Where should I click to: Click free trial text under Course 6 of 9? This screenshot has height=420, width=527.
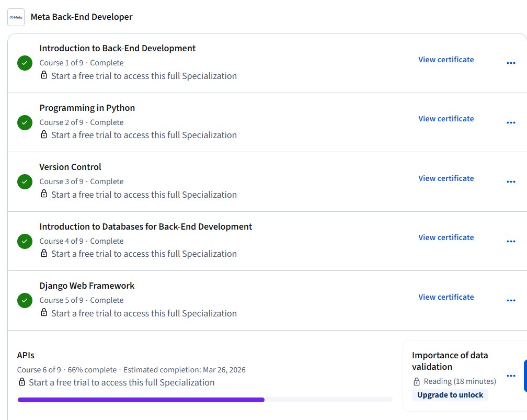(x=122, y=383)
